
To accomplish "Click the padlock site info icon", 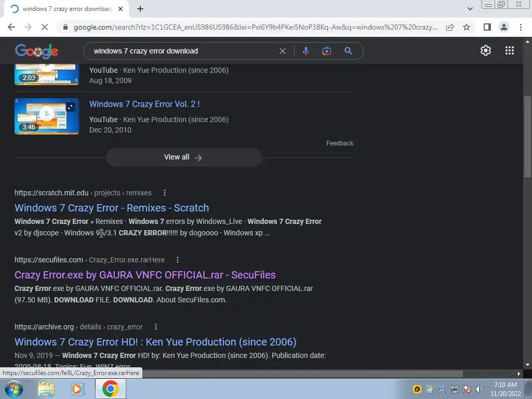I will (65, 27).
